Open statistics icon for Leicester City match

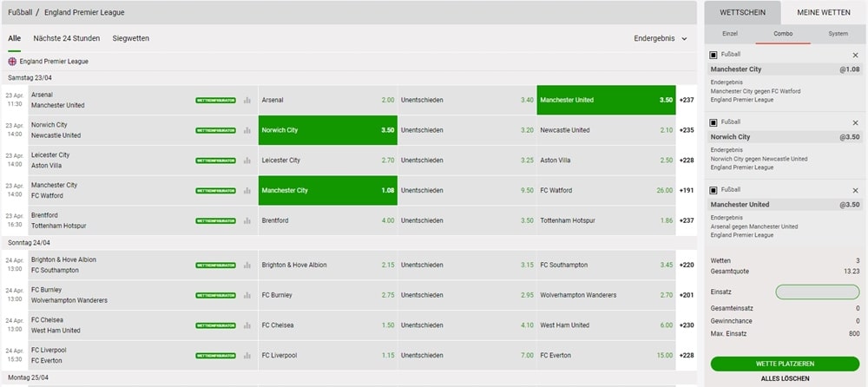(247, 161)
